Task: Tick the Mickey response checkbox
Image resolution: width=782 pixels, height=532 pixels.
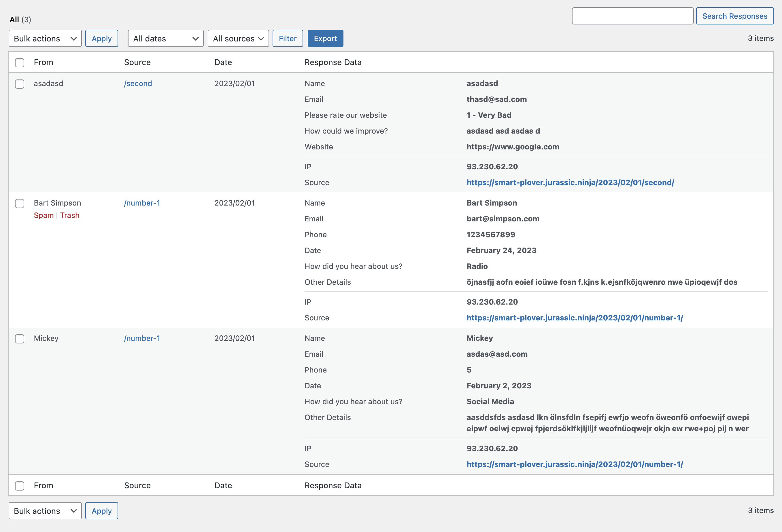Action: coord(20,339)
